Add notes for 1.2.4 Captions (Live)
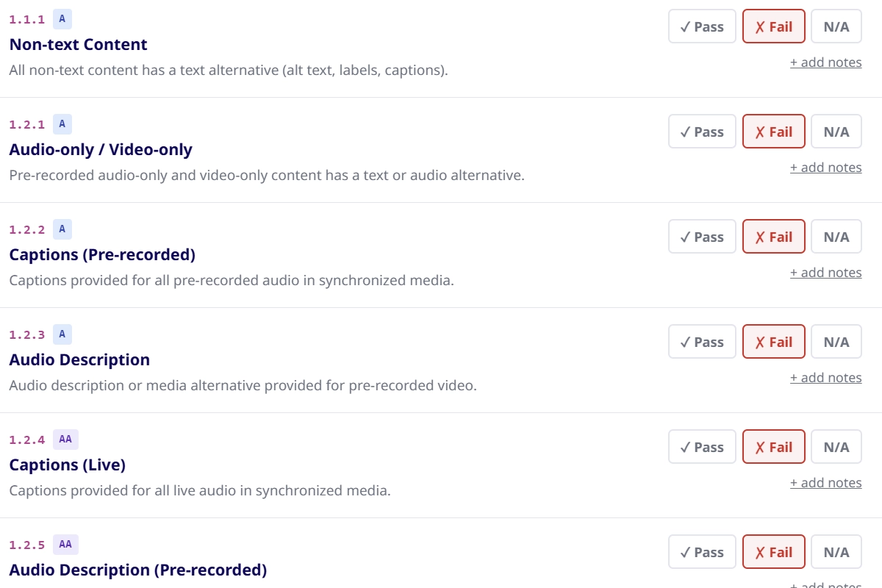882x588 pixels. click(x=825, y=483)
